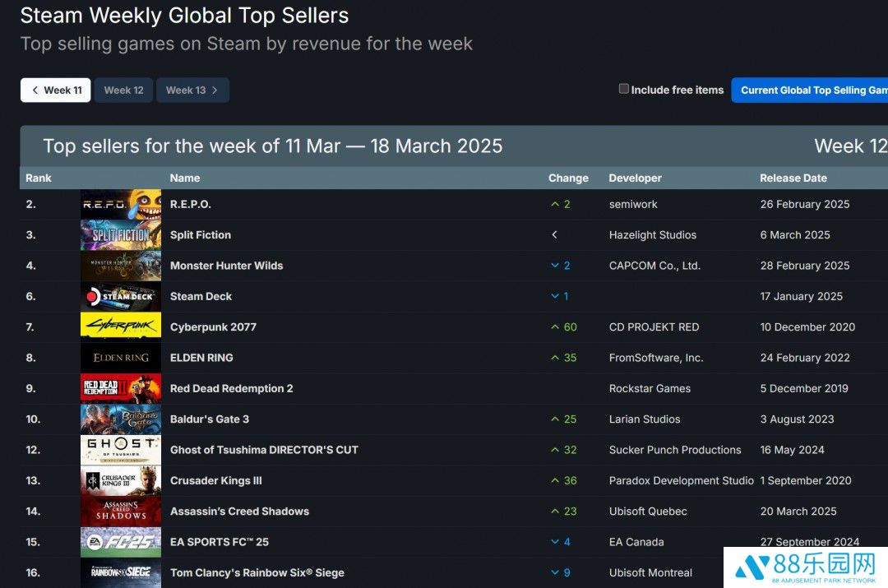The image size is (888, 588).
Task: Select the CAPCOM Co., Ltd. developer cell
Action: coord(654,266)
